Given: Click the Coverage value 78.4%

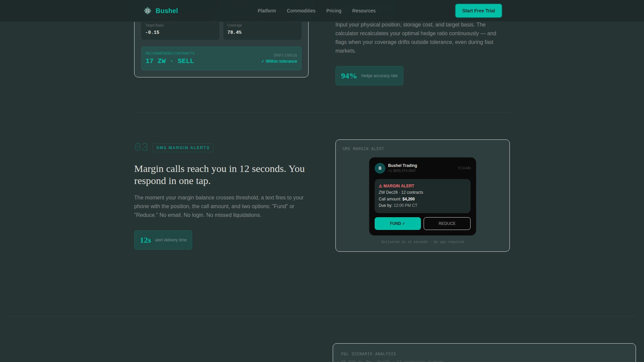Looking at the screenshot, I should [234, 33].
